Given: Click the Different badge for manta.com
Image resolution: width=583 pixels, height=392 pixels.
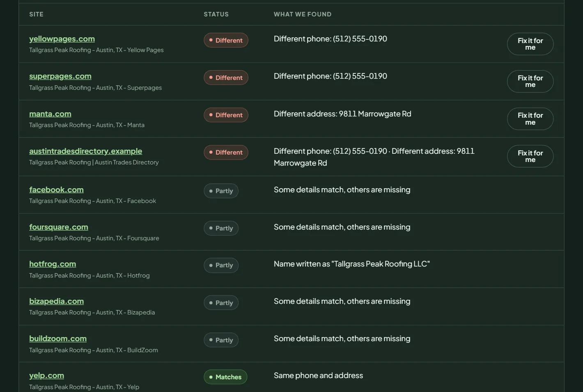Looking at the screenshot, I should pos(226,115).
